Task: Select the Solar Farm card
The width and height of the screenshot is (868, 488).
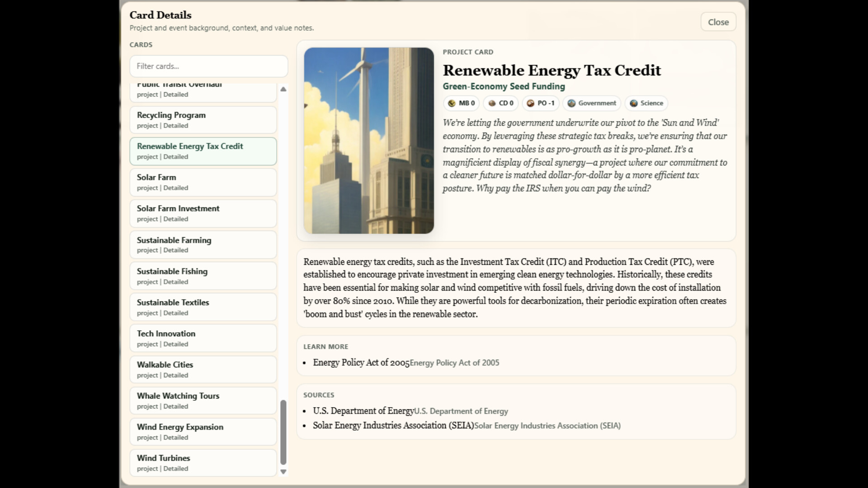Action: (x=203, y=182)
